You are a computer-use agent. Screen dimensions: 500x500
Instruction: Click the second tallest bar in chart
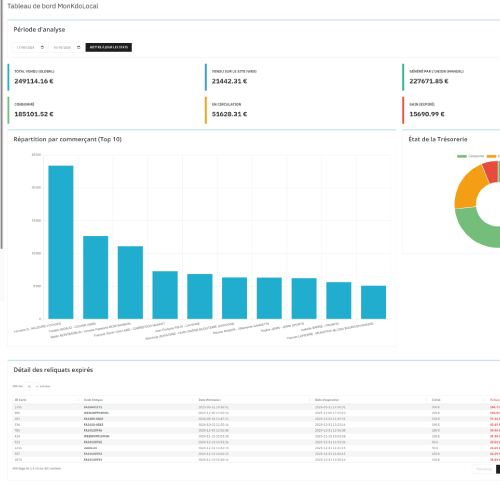(x=96, y=278)
